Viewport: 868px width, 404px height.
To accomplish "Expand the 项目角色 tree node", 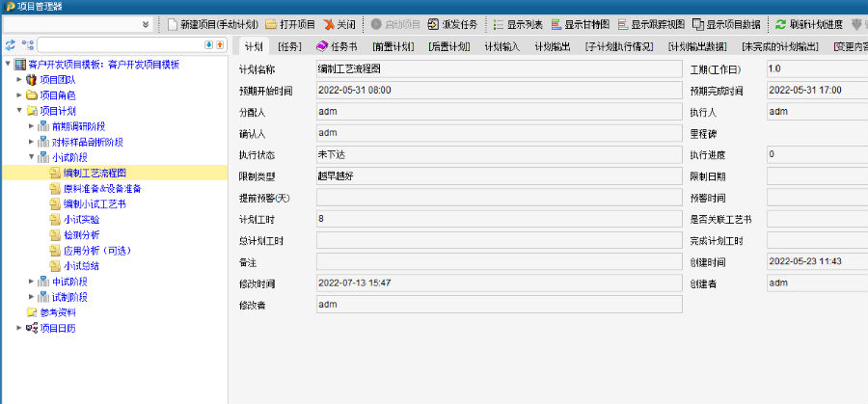I will coord(19,95).
